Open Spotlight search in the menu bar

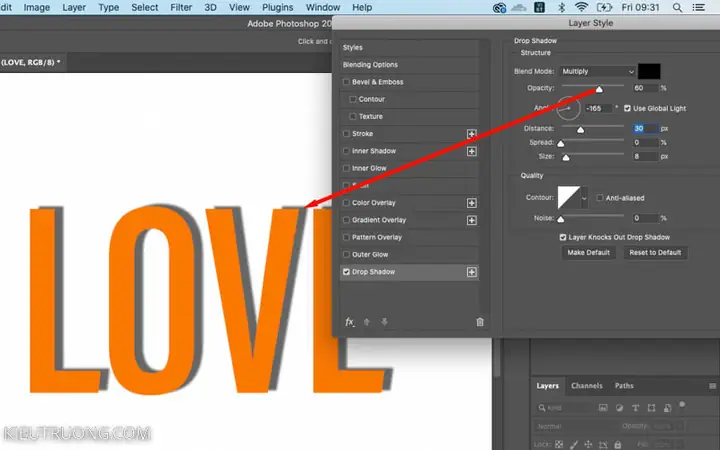pyautogui.click(x=677, y=7)
